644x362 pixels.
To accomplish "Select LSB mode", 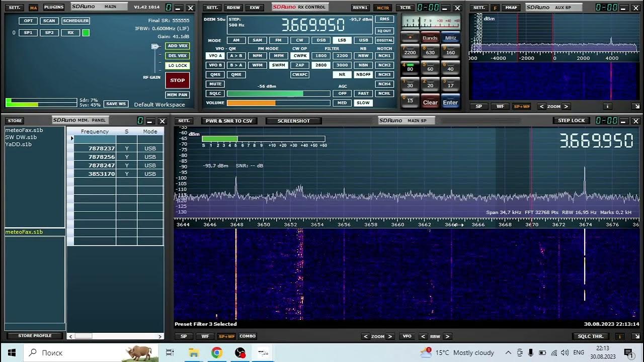I will click(x=342, y=40).
